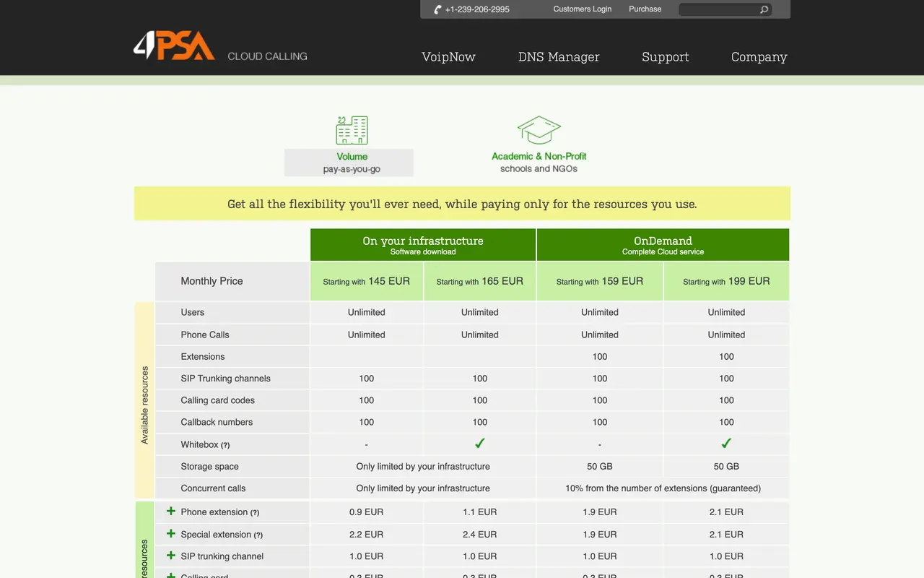Screen dimensions: 924x578
Task: Click the search magnifier icon
Action: coord(764,9)
